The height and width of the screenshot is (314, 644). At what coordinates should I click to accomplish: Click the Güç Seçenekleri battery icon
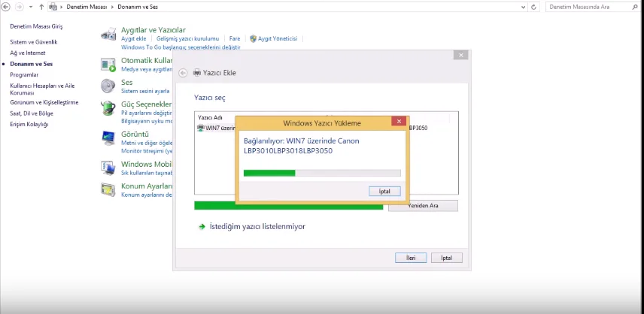[108, 108]
